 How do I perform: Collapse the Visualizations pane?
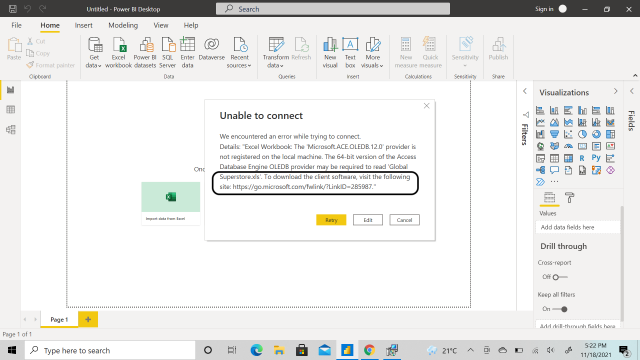tap(616, 91)
